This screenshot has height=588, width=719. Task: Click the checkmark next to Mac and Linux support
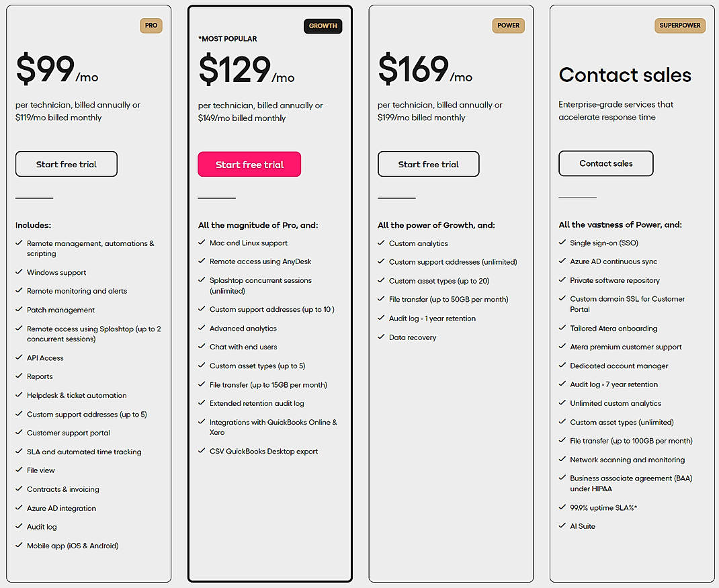pyautogui.click(x=202, y=243)
